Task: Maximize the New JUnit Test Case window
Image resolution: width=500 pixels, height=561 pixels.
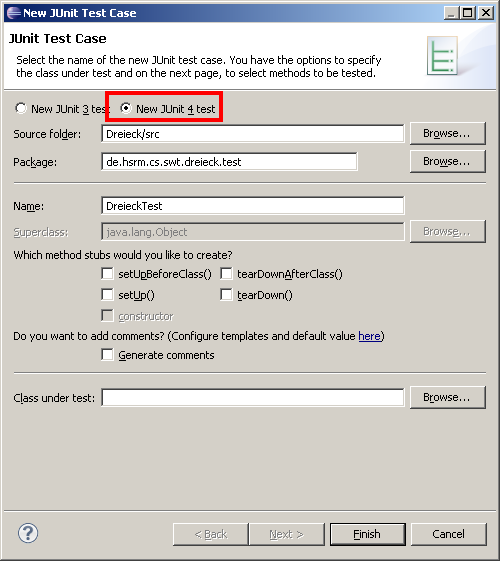Action: [468, 13]
